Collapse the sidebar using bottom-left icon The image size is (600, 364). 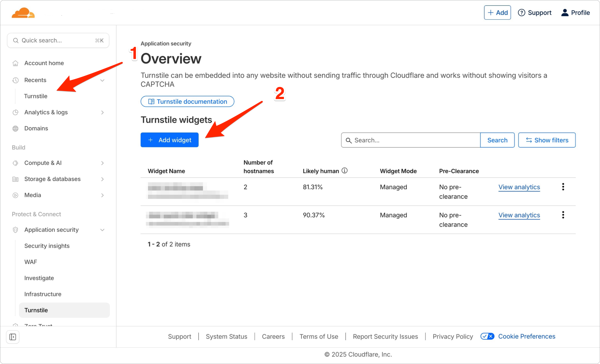click(12, 337)
